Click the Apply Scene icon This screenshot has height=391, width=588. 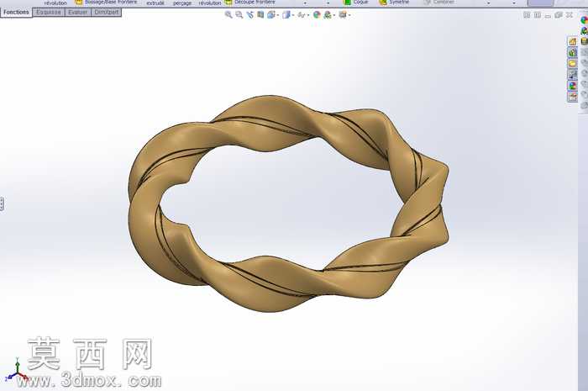tap(328, 15)
